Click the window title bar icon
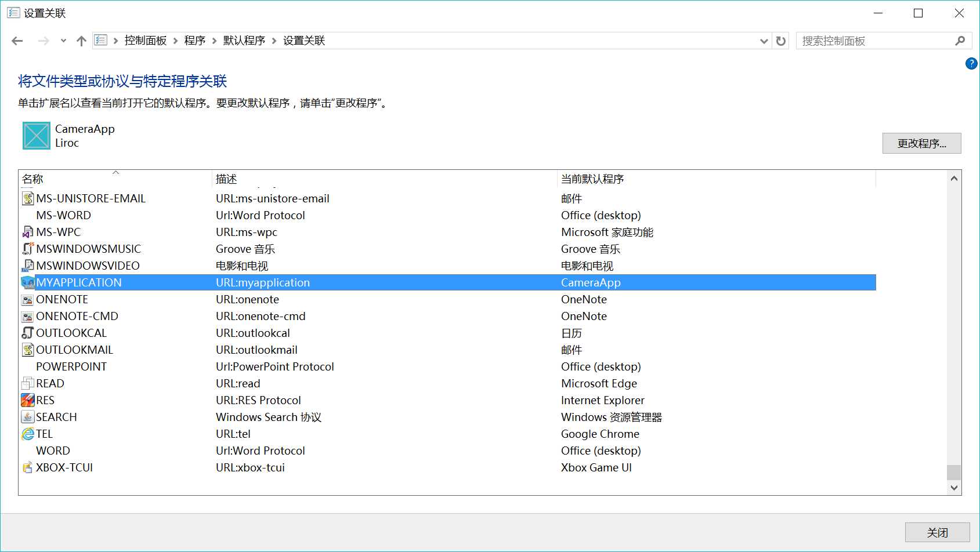 coord(13,13)
